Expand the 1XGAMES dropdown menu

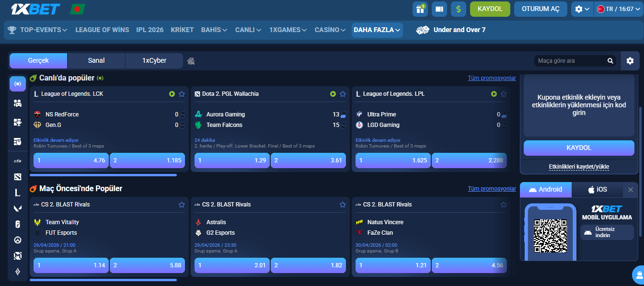tap(288, 30)
